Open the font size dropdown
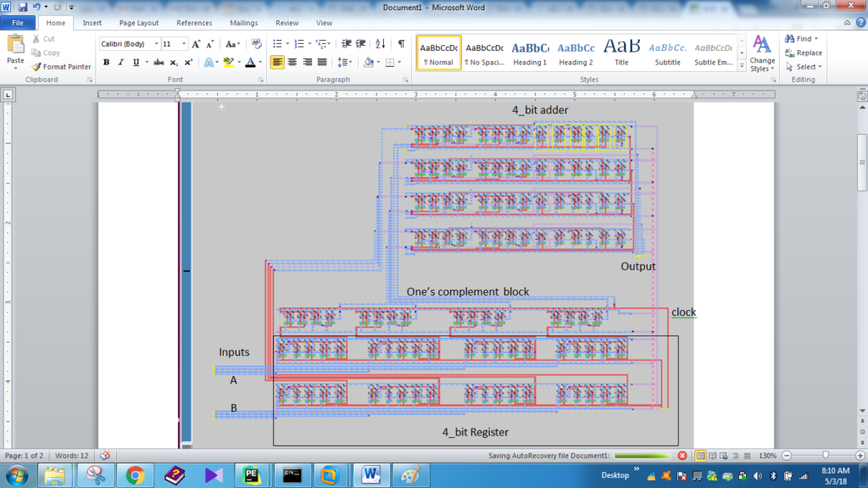Screen dimensions: 868x488 coord(183,42)
